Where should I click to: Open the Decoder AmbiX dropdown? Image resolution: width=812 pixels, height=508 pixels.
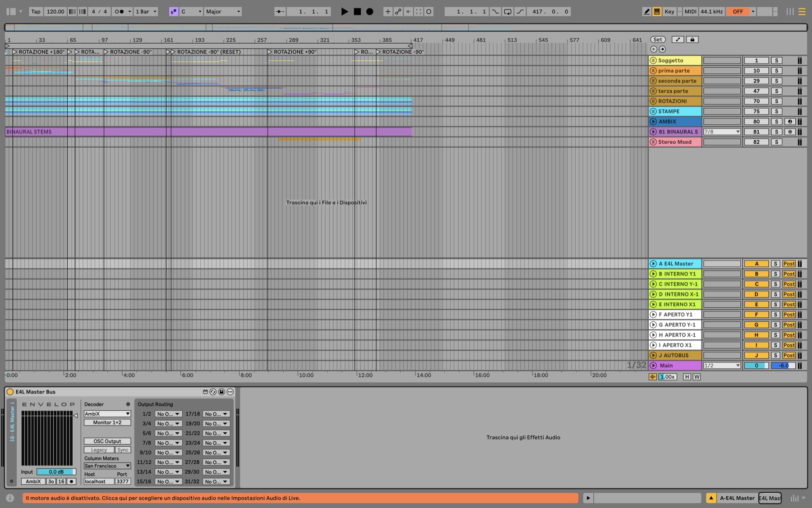(107, 414)
